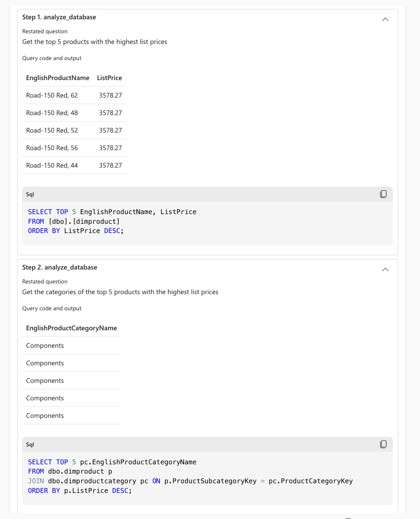420x519 pixels.
Task: Copy the Step 2 SQL query
Action: pyautogui.click(x=383, y=444)
